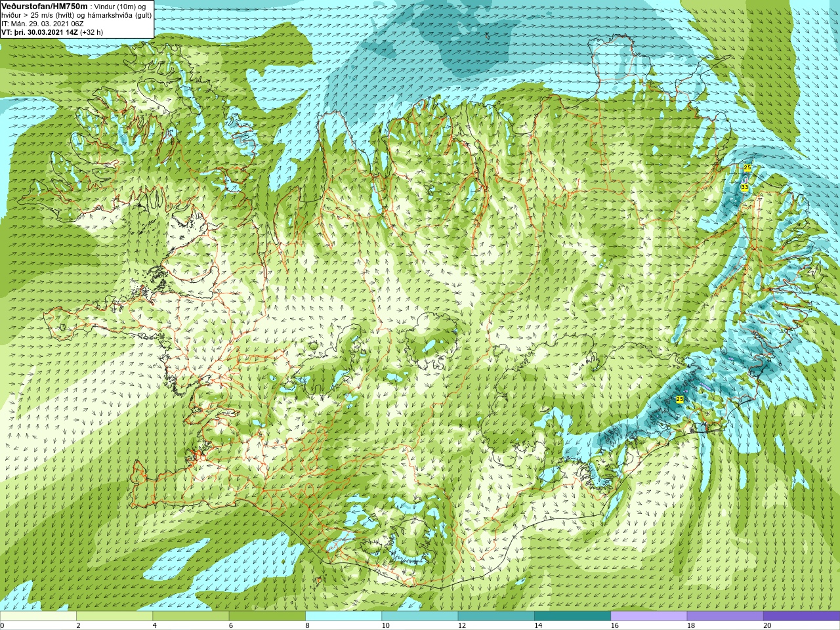Click the legend label '12'
The height and width of the screenshot is (630, 840).
(x=462, y=625)
